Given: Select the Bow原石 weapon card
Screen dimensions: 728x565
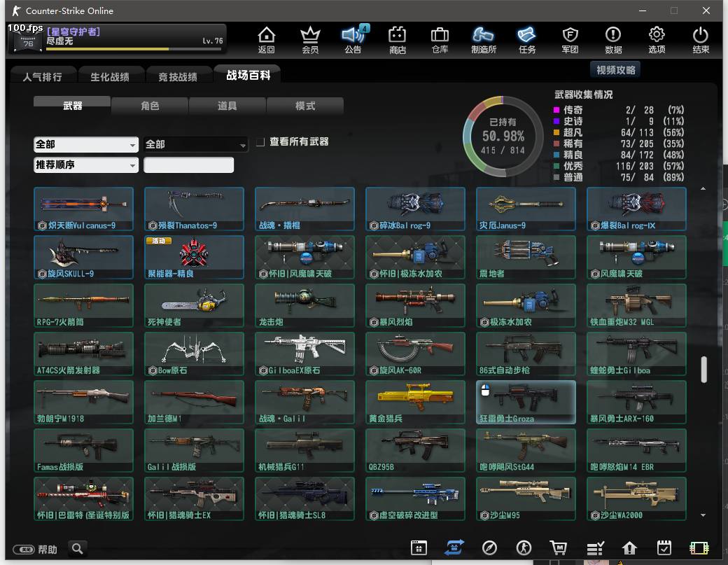Looking at the screenshot, I should (x=194, y=354).
